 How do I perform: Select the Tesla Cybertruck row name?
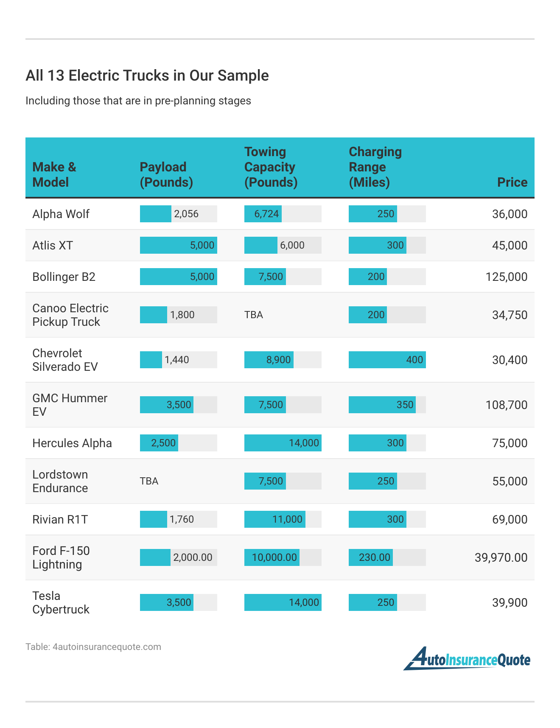61,602
